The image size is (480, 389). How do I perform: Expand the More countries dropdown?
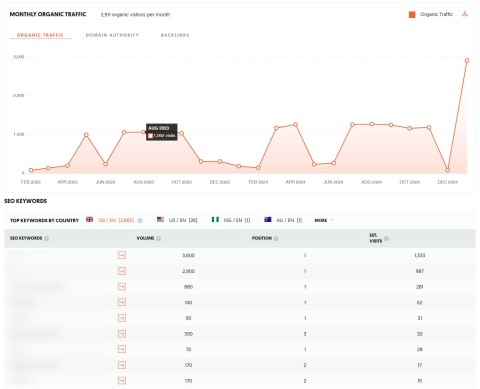[x=324, y=220]
